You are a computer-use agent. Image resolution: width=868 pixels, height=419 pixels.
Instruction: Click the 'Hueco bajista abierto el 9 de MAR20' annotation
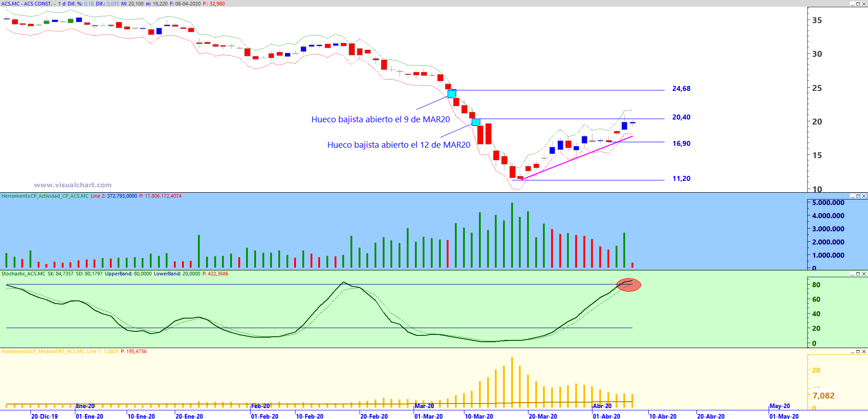pyautogui.click(x=380, y=120)
